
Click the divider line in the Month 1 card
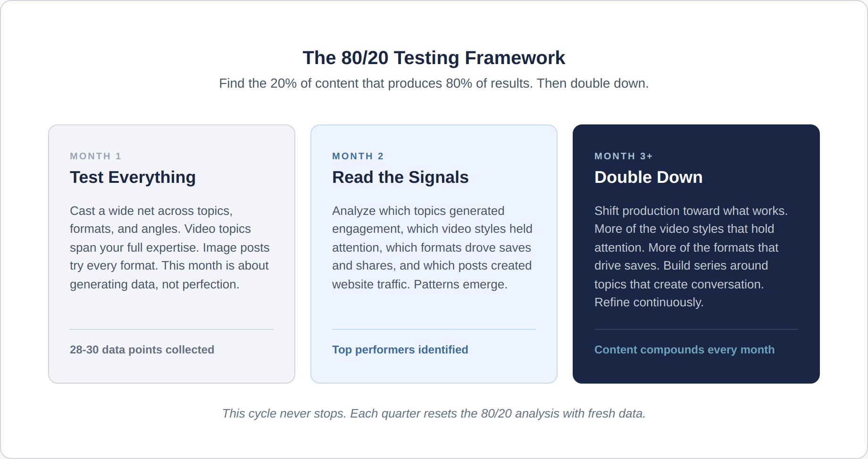coord(172,329)
